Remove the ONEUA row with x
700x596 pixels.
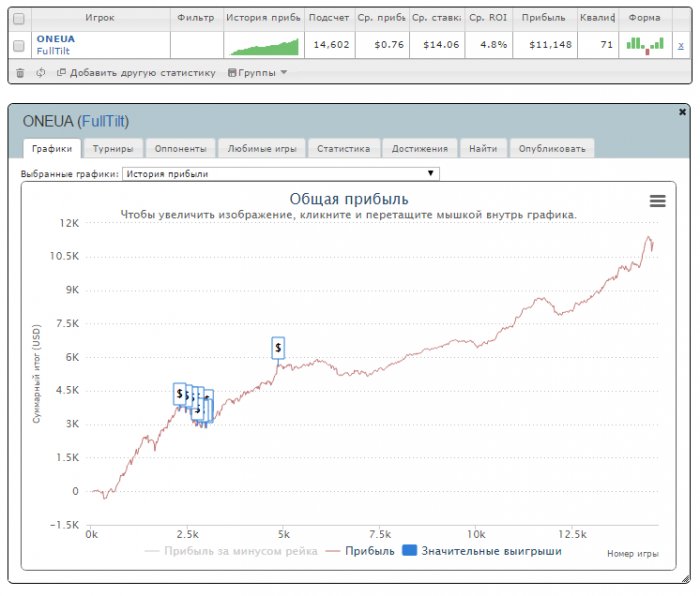pyautogui.click(x=680, y=46)
